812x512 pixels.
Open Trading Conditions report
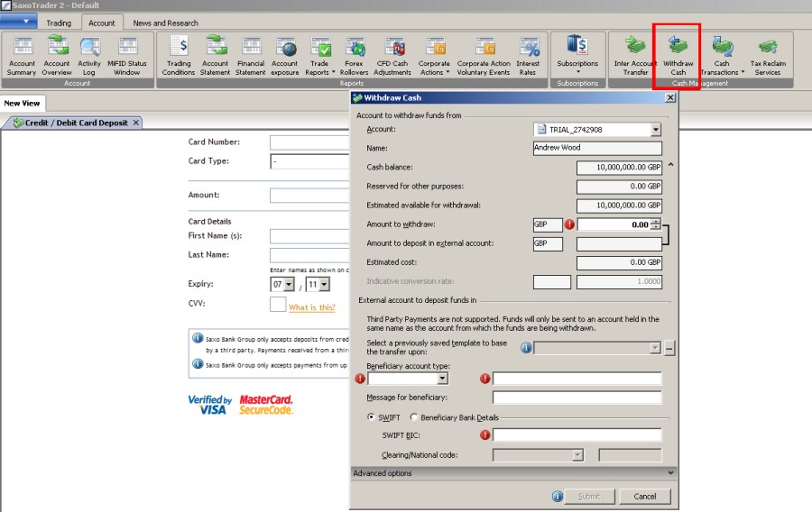(x=179, y=57)
